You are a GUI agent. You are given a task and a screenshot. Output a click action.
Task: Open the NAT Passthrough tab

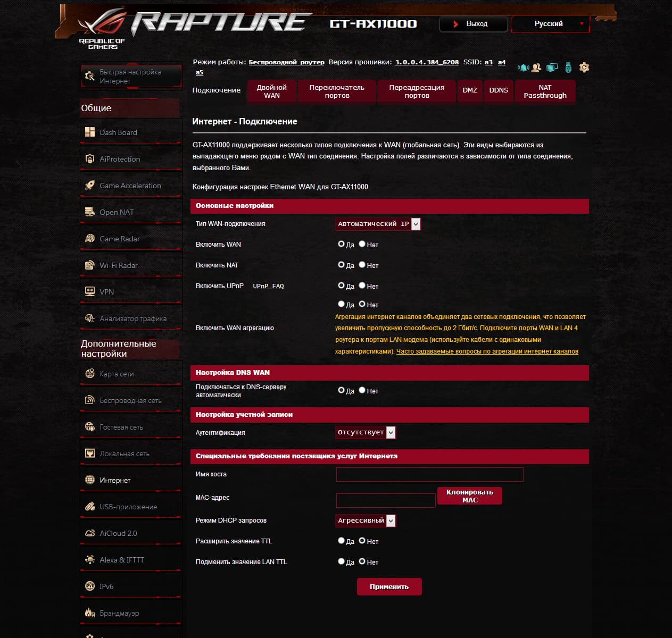(x=545, y=91)
